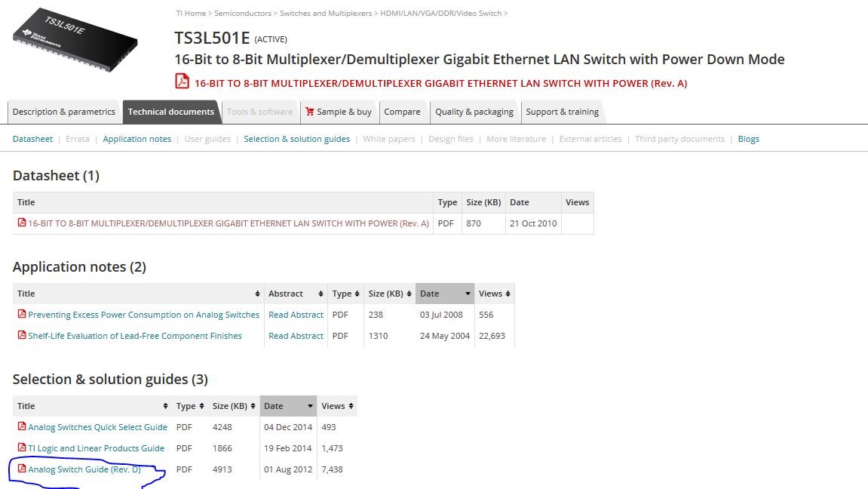Viewport: 868px width, 489px height.
Task: Open Shelf-Life Evaluation of Lead-Free Component Finishes
Action: [x=134, y=336]
